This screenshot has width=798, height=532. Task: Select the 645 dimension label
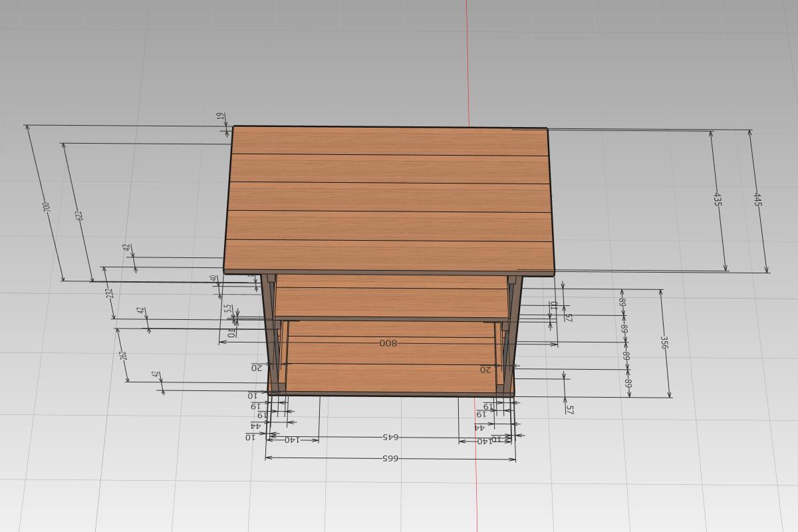coord(390,437)
